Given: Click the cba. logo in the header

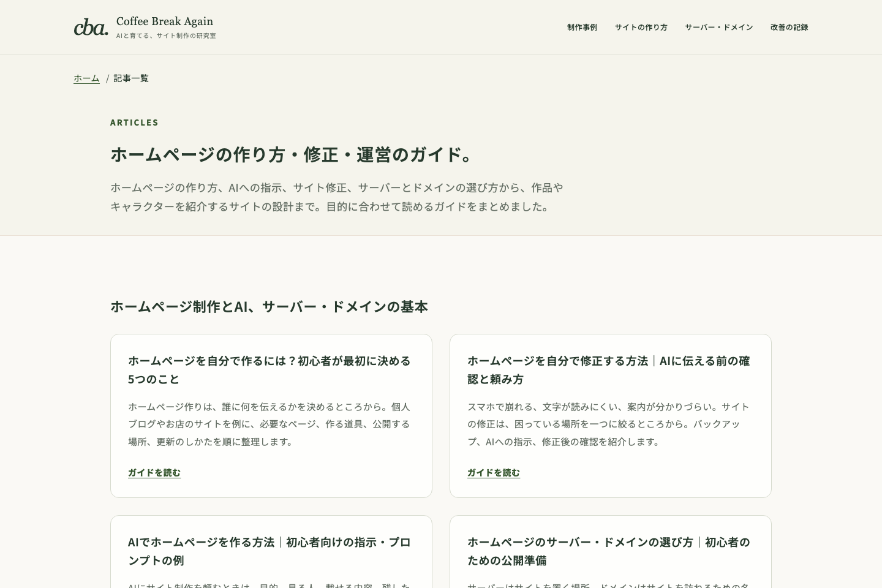Looking at the screenshot, I should pyautogui.click(x=91, y=27).
